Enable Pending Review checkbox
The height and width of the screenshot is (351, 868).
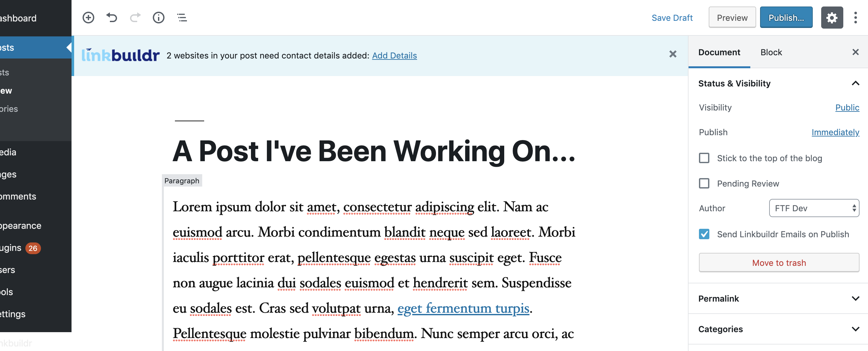point(704,183)
